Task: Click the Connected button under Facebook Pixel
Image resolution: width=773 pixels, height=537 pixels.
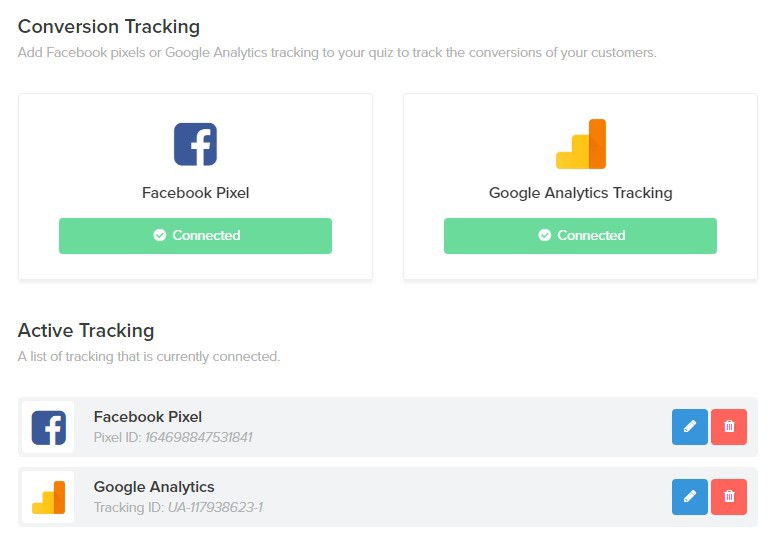Action: [195, 236]
